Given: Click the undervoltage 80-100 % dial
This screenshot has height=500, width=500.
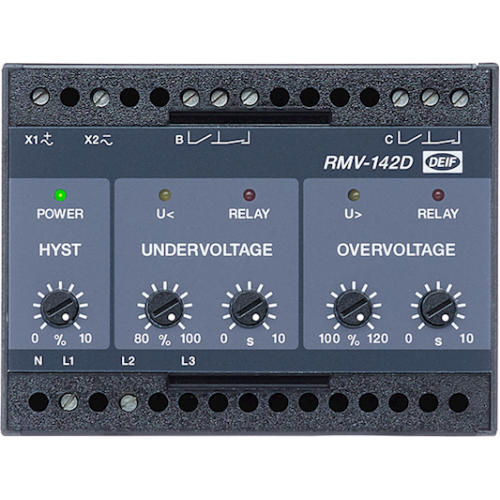Looking at the screenshot, I should (x=165, y=309).
